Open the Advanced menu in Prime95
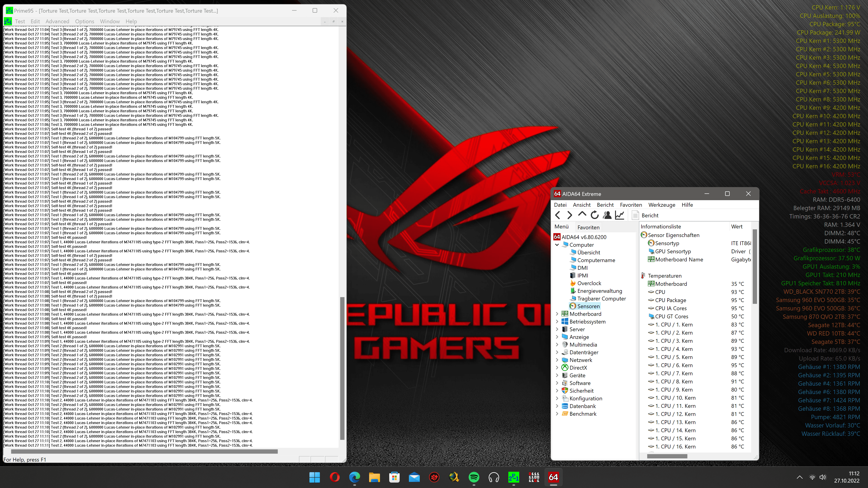This screenshot has width=868, height=488. click(57, 21)
